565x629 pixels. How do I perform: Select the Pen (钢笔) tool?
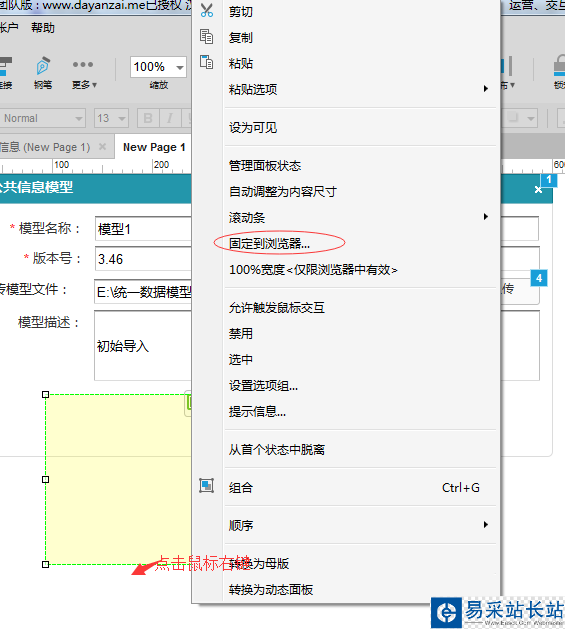43,72
